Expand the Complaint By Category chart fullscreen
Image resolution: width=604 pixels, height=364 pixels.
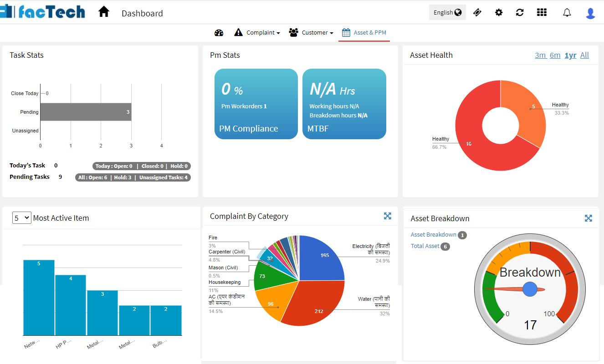388,216
